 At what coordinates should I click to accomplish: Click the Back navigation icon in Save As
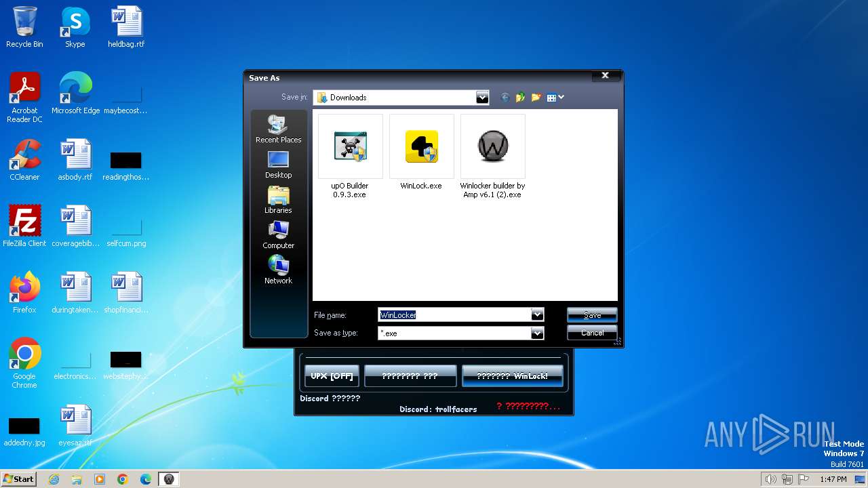point(505,98)
